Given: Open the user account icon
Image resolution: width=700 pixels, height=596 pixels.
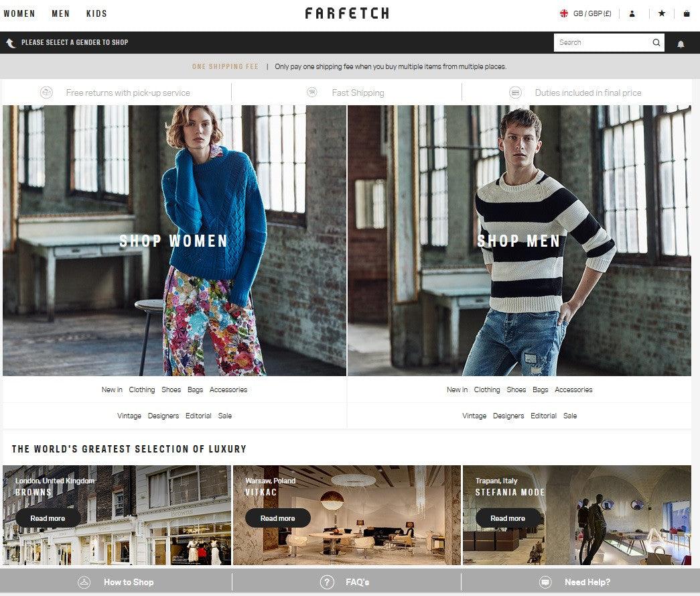Looking at the screenshot, I should 632,14.
